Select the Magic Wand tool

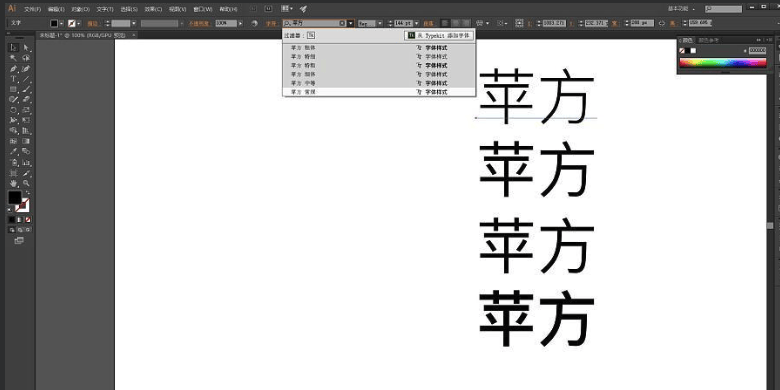[14, 58]
